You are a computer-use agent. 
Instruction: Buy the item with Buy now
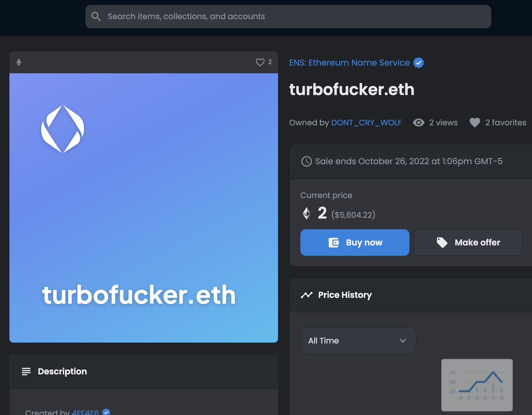pos(355,242)
